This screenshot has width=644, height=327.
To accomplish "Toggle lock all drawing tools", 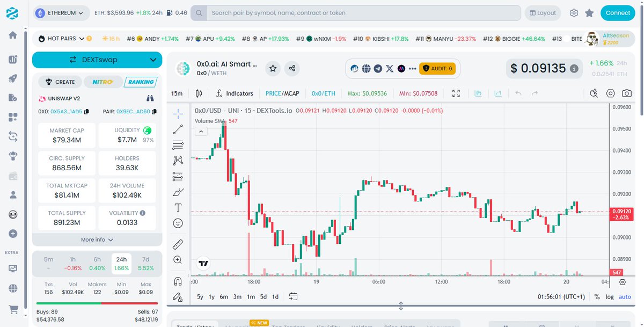I will [x=178, y=296].
